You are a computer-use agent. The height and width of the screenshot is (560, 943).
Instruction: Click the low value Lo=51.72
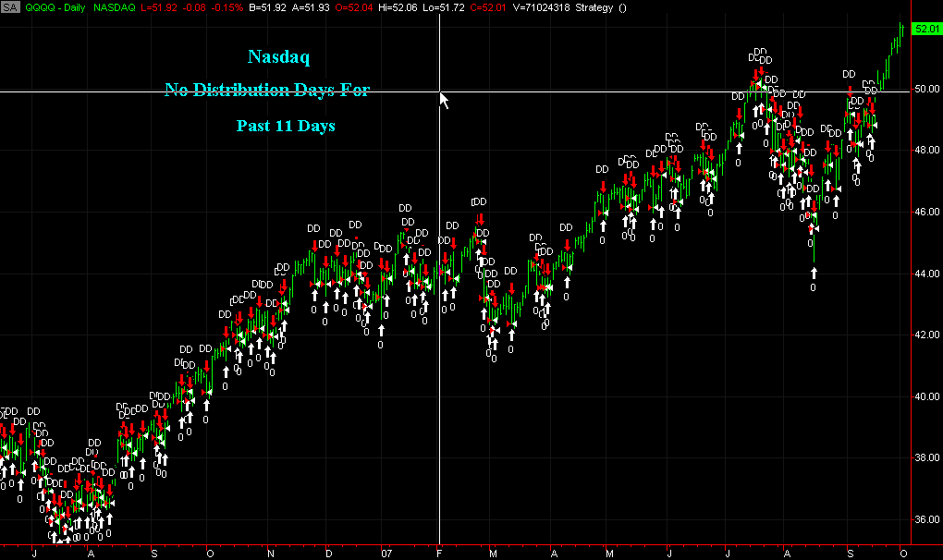tap(445, 7)
